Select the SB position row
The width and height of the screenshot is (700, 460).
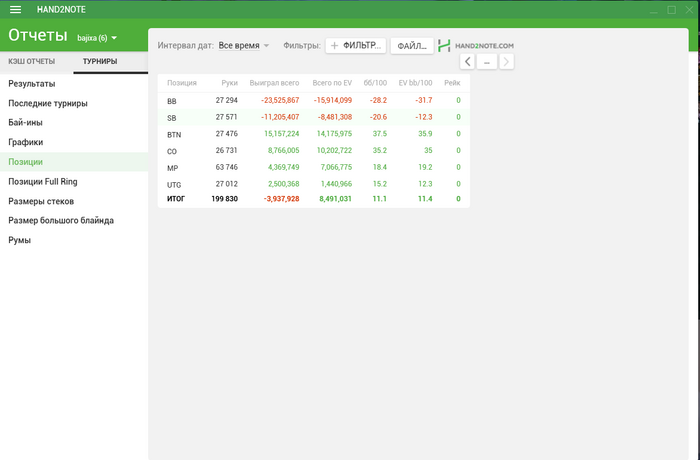[313, 117]
